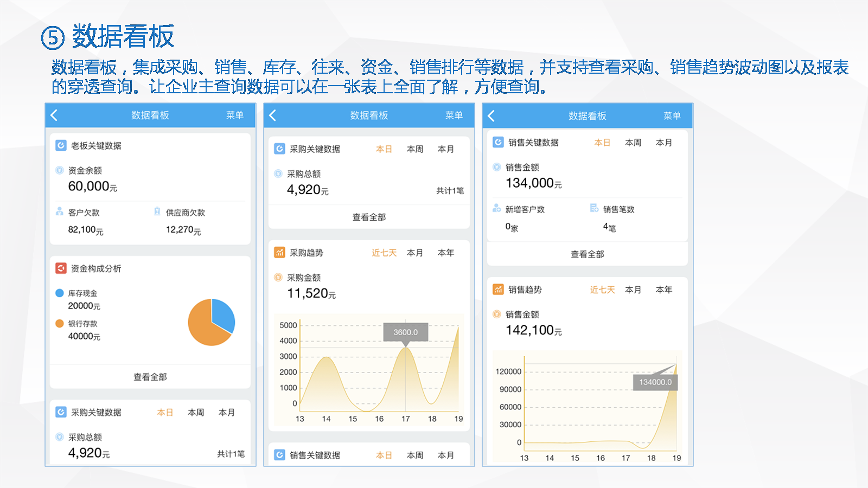This screenshot has width=868, height=488.
Task: Click the blue 库存现金 legend dot
Action: [60, 293]
